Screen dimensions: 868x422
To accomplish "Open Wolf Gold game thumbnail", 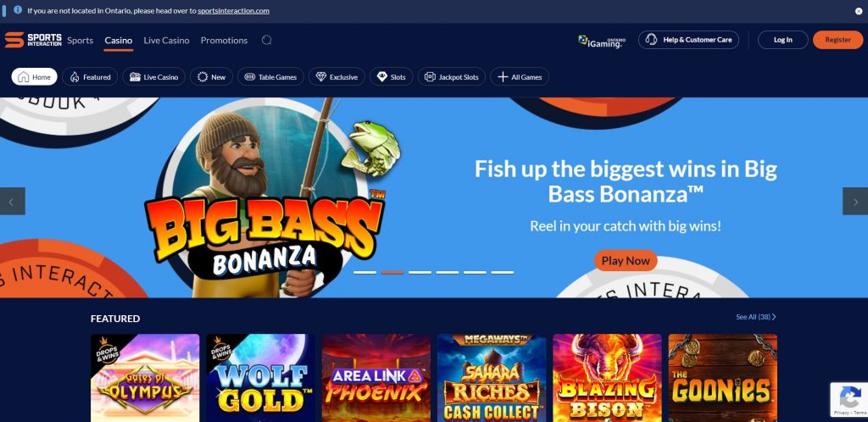I will point(260,378).
